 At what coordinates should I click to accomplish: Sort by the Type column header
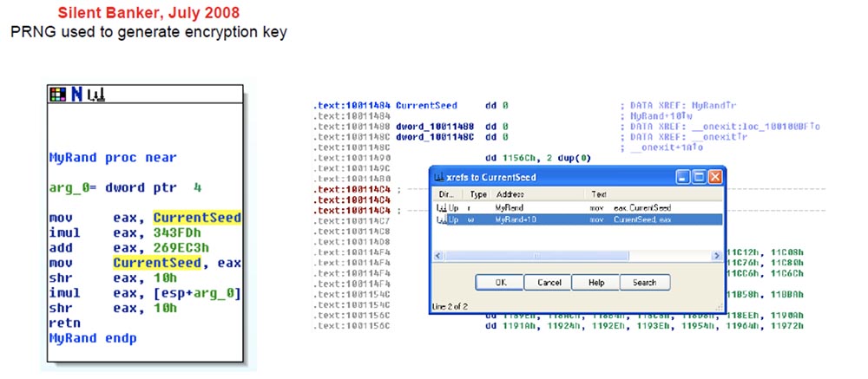pyautogui.click(x=477, y=195)
